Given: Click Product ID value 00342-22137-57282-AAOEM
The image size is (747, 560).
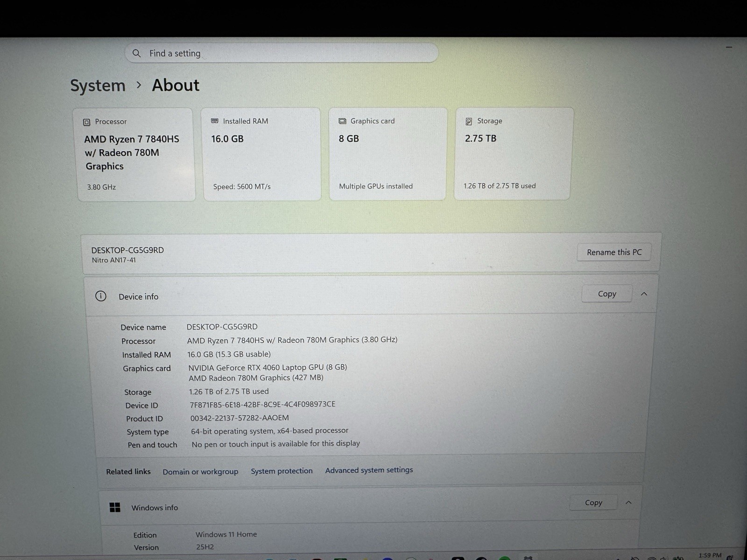Looking at the screenshot, I should pos(240,418).
